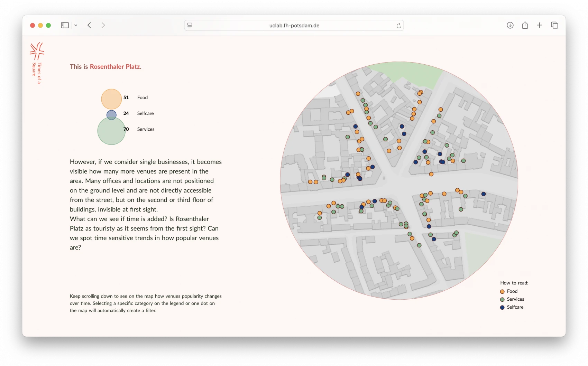Select the Food label beside the count 51
Screen dimensions: 588x366
point(142,97)
